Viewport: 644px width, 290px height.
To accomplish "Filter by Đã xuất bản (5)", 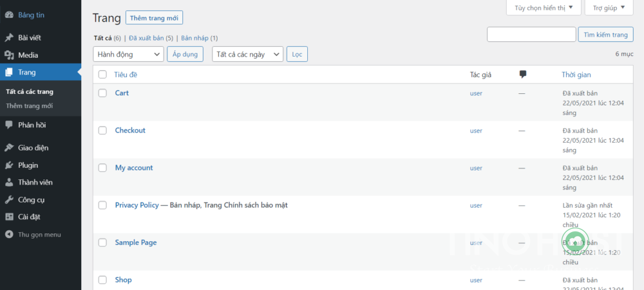I will coord(151,38).
